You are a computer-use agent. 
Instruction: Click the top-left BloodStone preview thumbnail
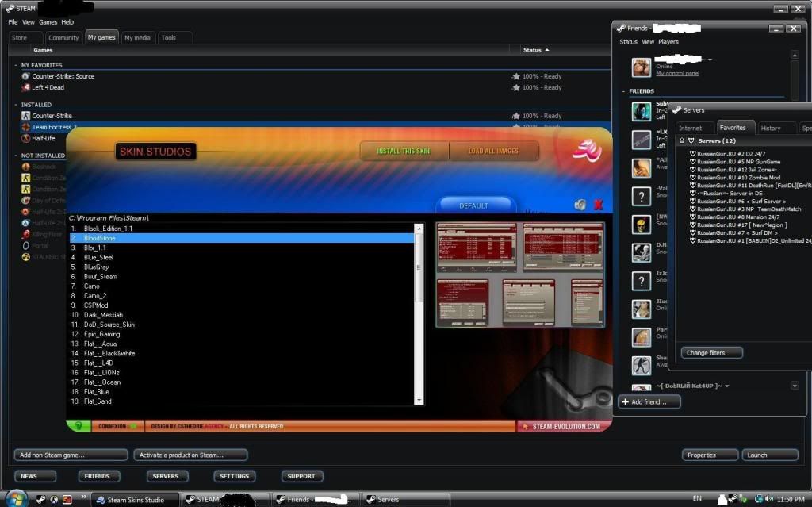pyautogui.click(x=477, y=247)
